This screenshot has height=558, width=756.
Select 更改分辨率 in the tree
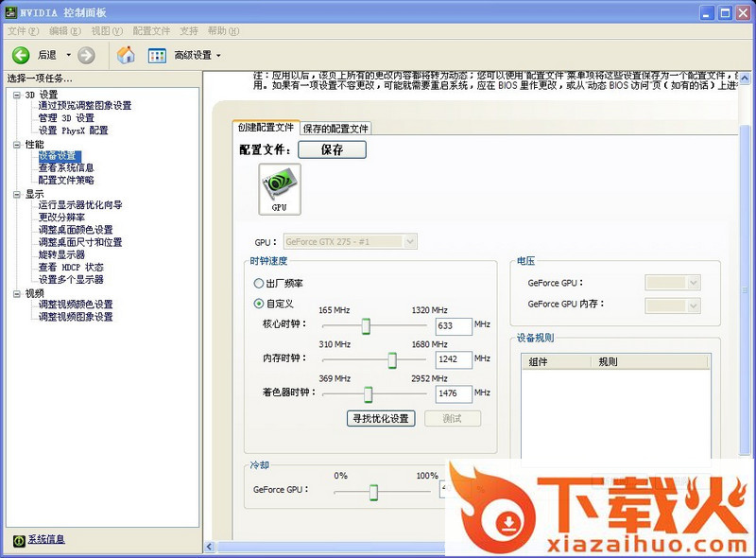click(x=61, y=218)
